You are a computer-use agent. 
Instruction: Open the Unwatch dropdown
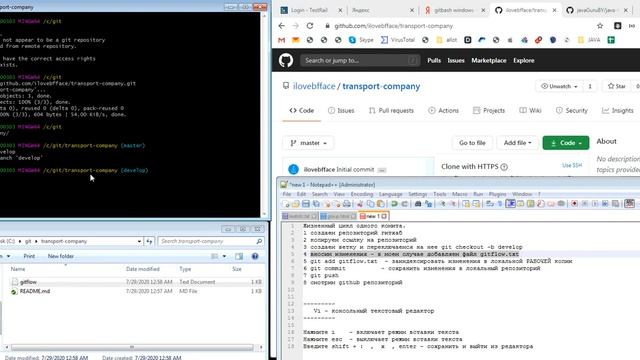tap(559, 87)
